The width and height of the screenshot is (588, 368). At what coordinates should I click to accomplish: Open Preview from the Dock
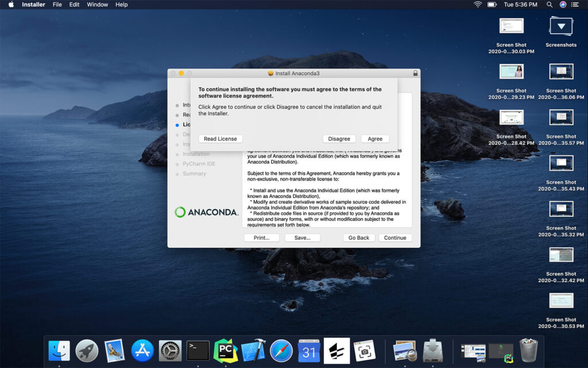405,351
